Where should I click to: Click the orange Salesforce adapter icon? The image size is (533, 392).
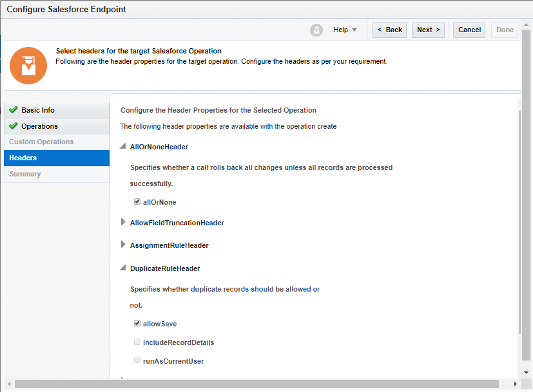coord(28,66)
